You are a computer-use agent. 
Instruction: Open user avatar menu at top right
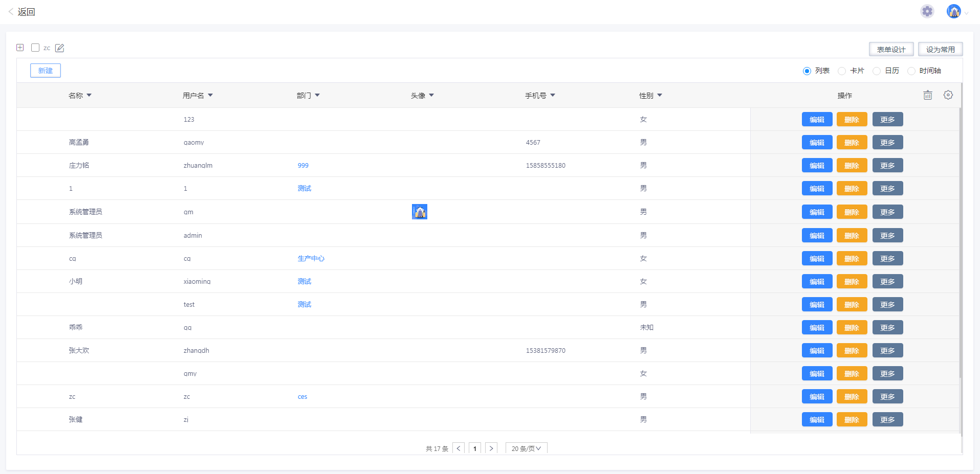click(954, 11)
